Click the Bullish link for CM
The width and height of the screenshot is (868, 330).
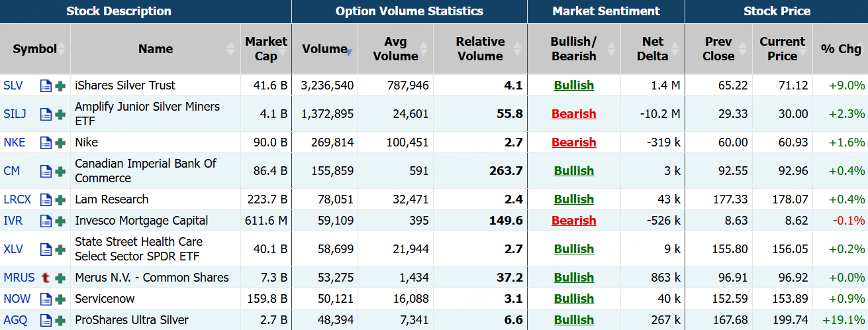pyautogui.click(x=574, y=171)
